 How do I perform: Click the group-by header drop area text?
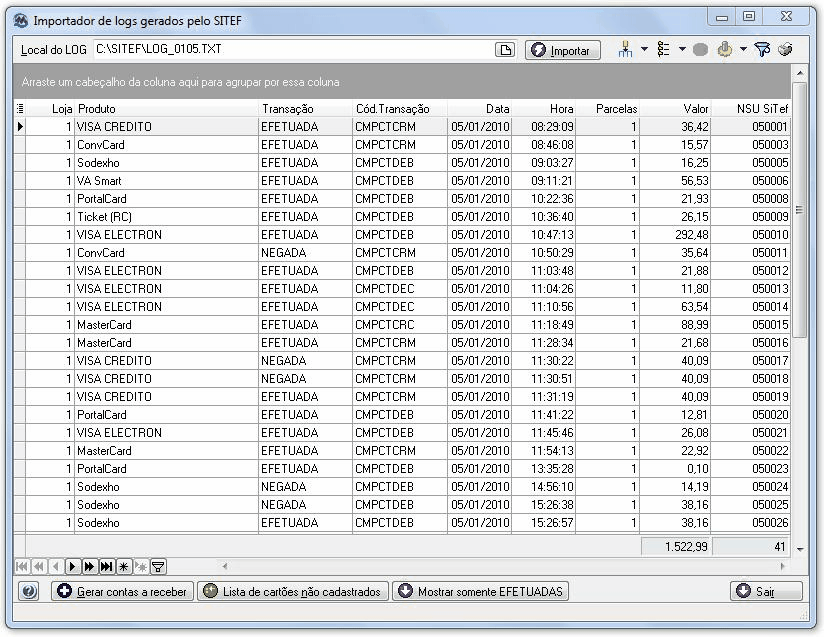pyautogui.click(x=180, y=83)
